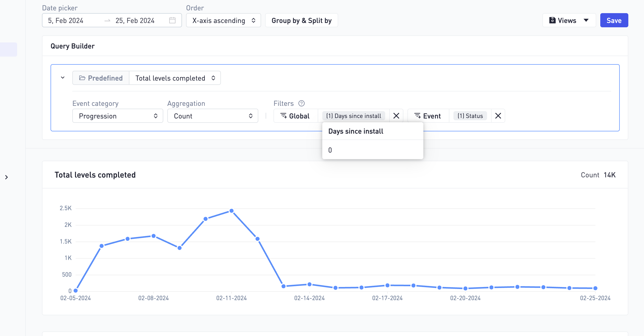Save the current view
The height and width of the screenshot is (336, 644).
(614, 20)
